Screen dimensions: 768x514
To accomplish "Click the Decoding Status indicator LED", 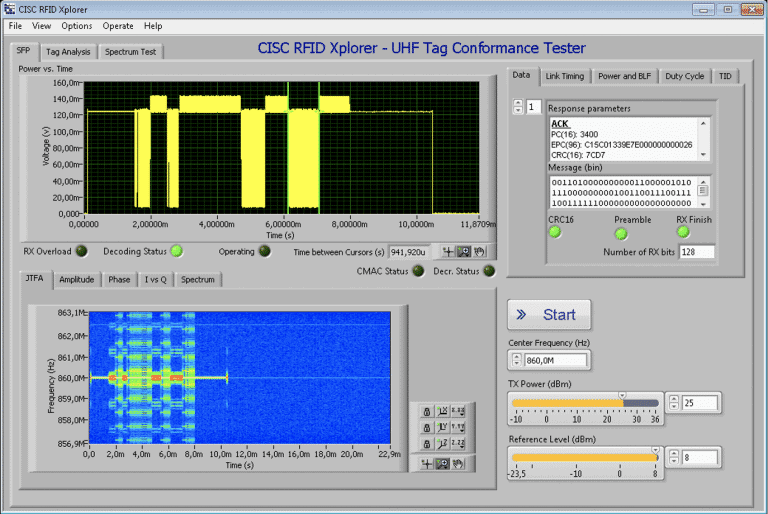I will coord(176,251).
